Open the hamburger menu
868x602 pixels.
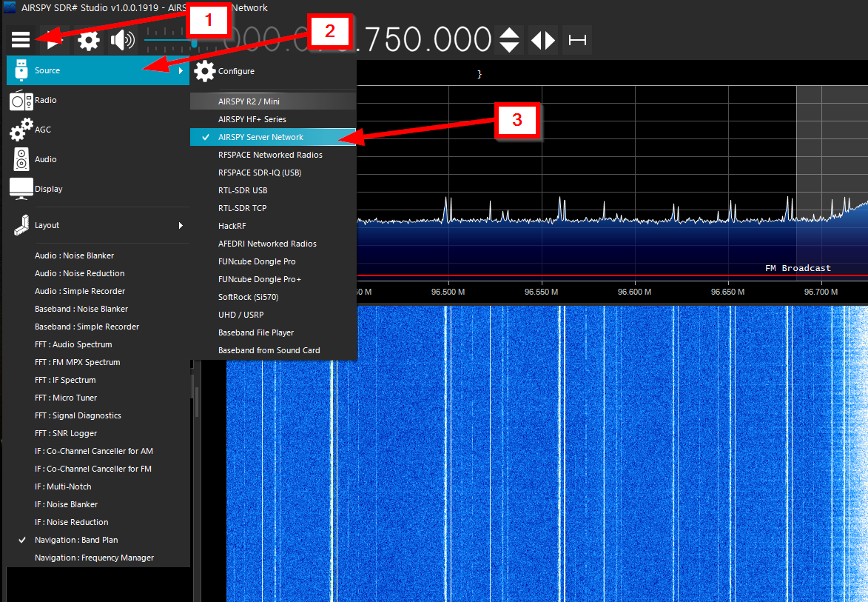(21, 39)
